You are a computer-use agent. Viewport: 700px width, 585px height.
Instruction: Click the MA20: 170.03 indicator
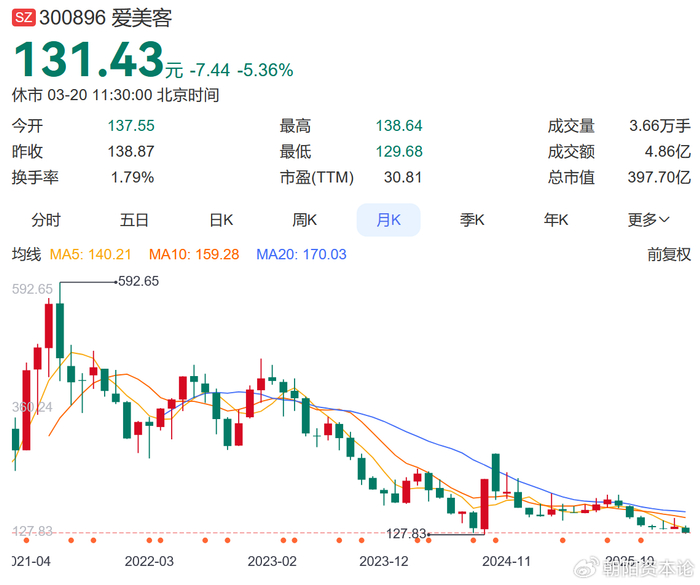[301, 255]
